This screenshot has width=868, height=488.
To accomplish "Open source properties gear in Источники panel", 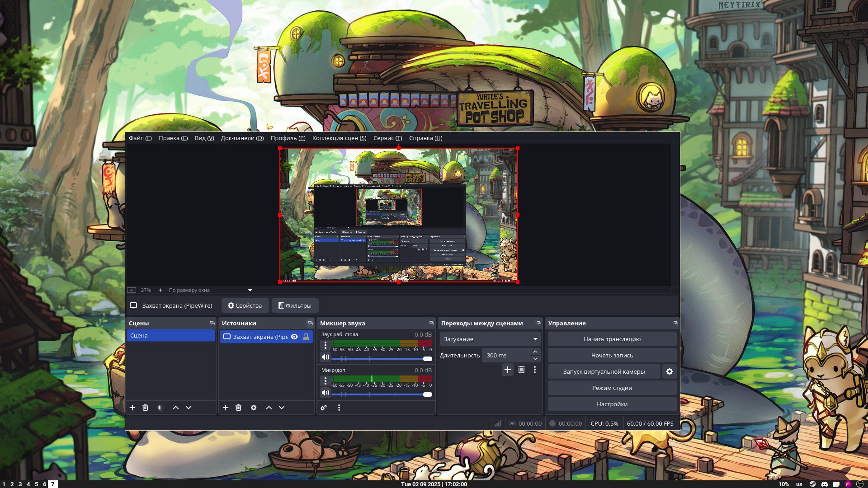I will coord(254,408).
